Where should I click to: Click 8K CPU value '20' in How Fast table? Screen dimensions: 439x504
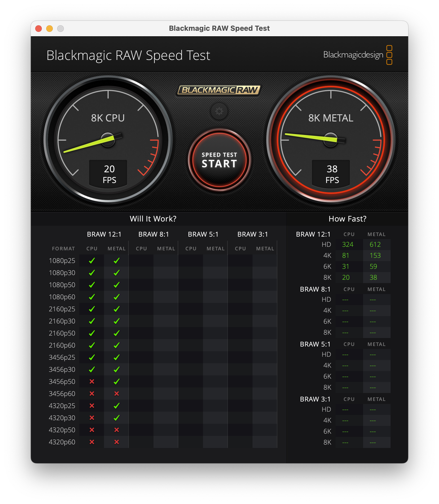[346, 278]
